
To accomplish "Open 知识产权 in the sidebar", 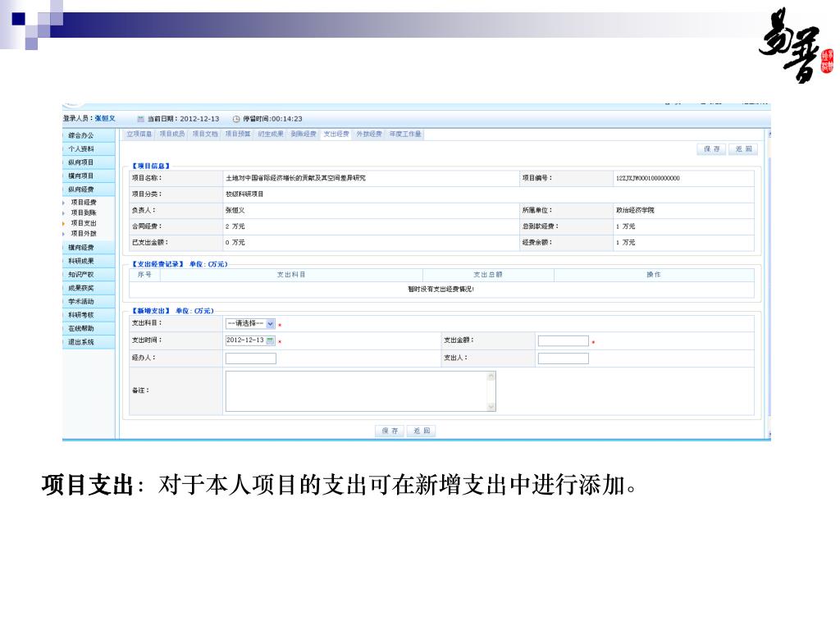I will tap(89, 274).
